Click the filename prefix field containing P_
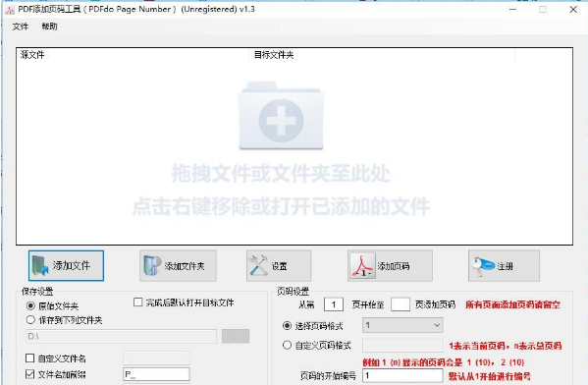This screenshot has height=385, width=588. click(156, 374)
